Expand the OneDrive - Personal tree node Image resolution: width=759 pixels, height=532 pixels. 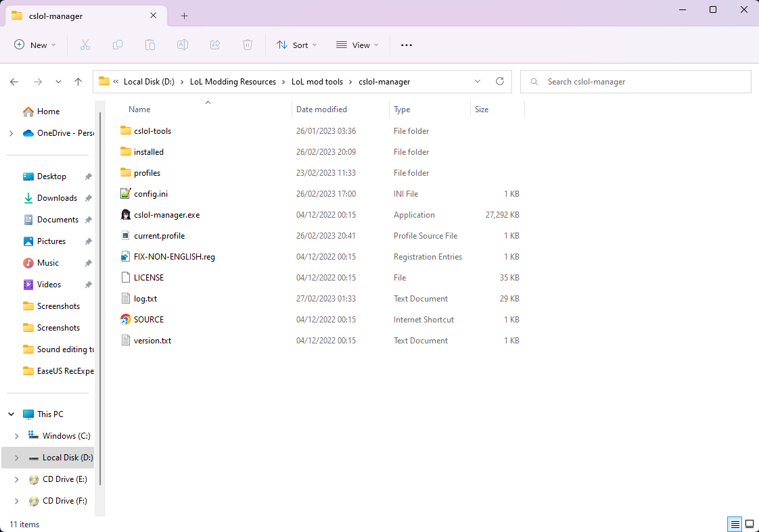tap(11, 133)
